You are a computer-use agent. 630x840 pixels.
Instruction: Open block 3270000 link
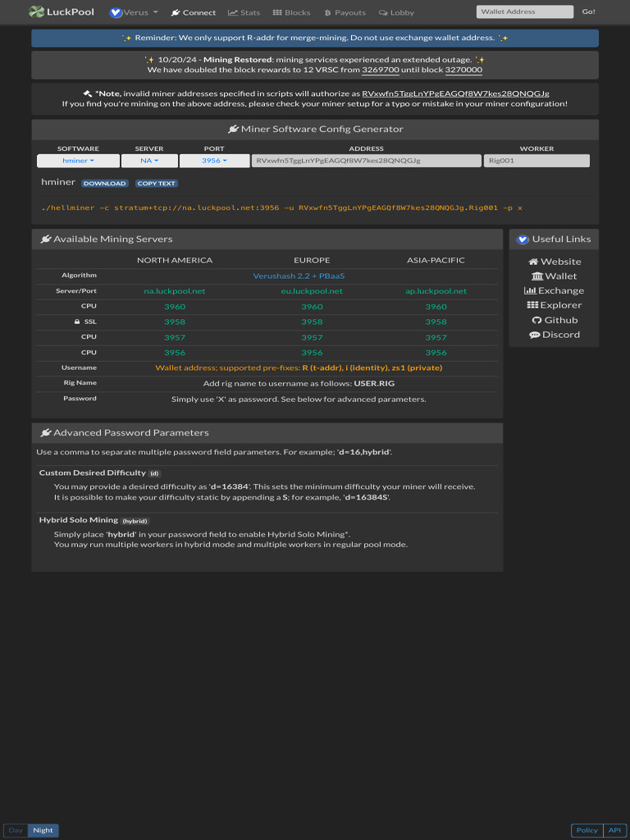tap(463, 70)
